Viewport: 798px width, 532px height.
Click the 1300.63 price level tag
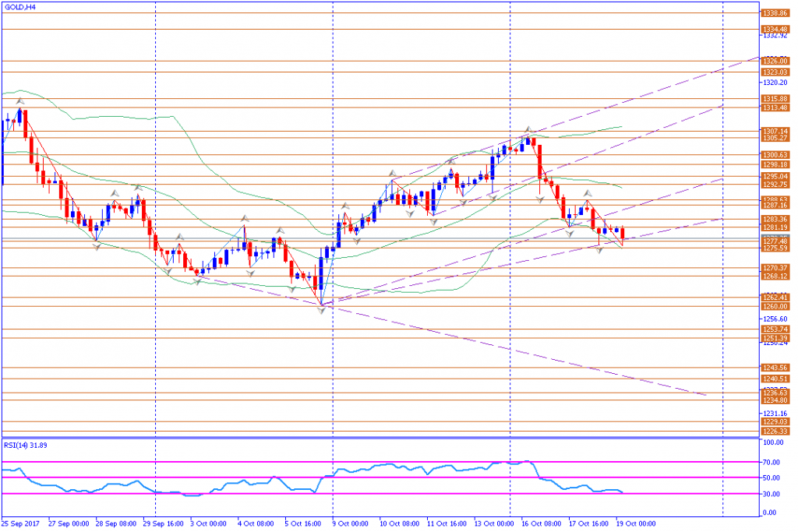click(775, 155)
